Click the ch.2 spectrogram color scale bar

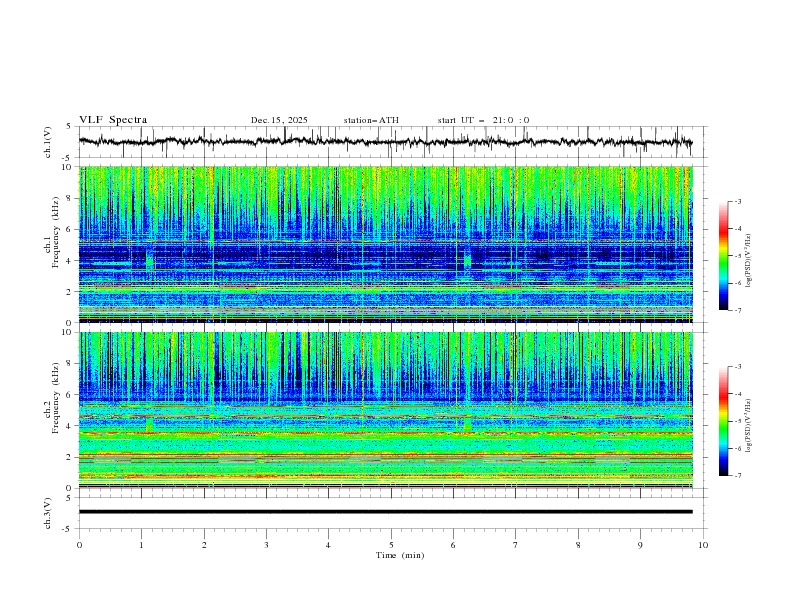[723, 421]
